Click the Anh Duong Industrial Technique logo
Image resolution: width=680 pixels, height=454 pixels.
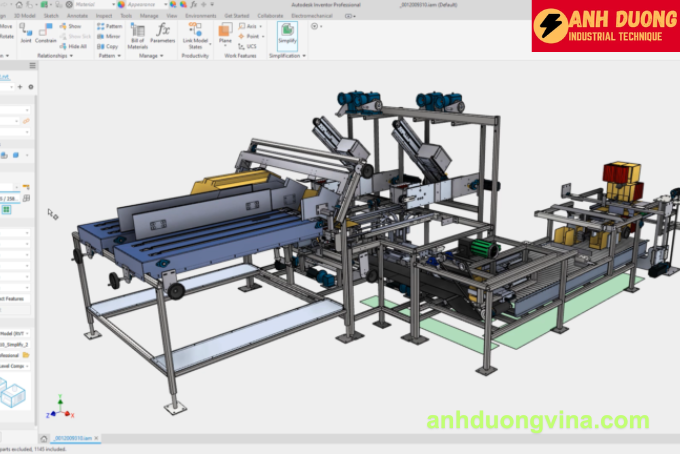coord(605,26)
